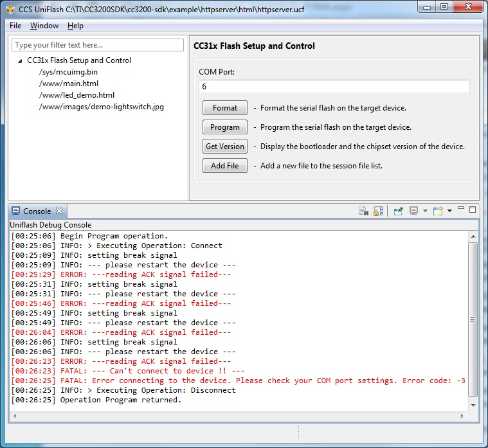Click the Console tab monitor icon

[x=15, y=211]
